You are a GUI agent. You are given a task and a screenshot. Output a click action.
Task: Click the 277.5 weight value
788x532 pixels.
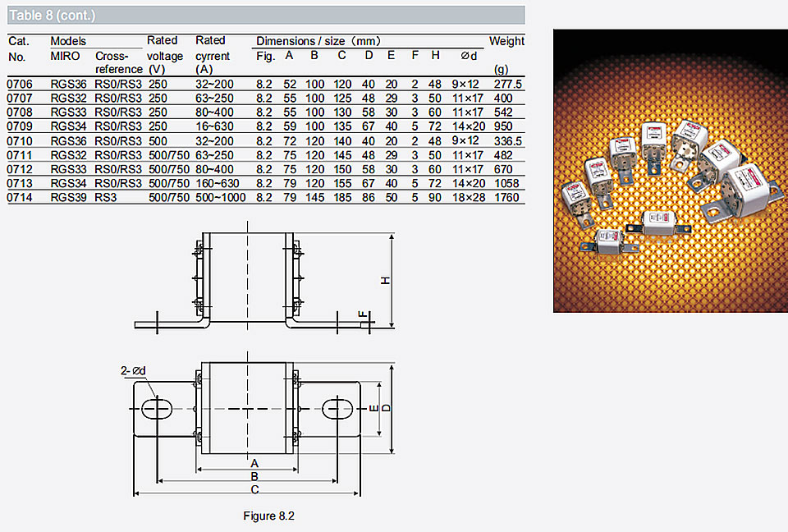508,84
